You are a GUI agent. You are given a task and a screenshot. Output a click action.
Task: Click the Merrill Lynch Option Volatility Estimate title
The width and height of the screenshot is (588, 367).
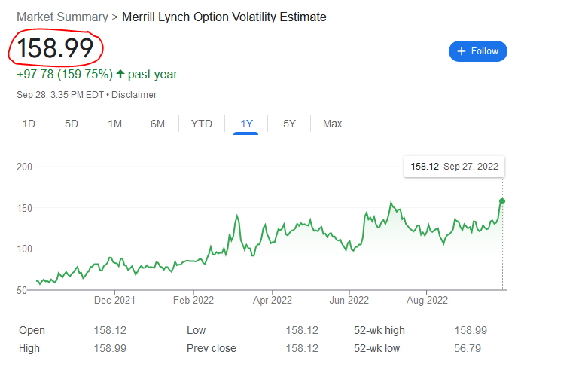point(224,17)
